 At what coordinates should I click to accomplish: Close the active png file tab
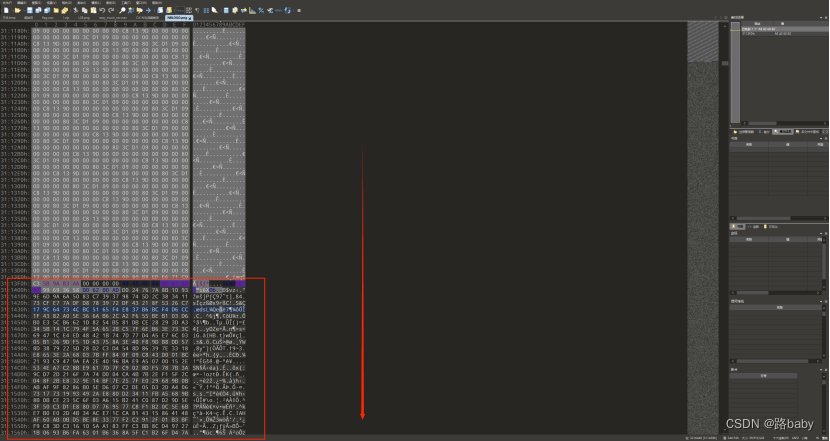tap(190, 19)
